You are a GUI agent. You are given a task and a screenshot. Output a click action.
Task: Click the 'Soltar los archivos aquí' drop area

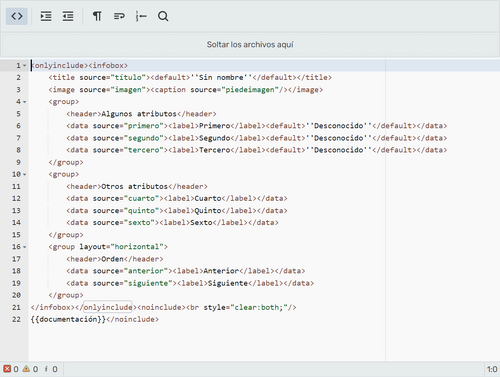250,44
